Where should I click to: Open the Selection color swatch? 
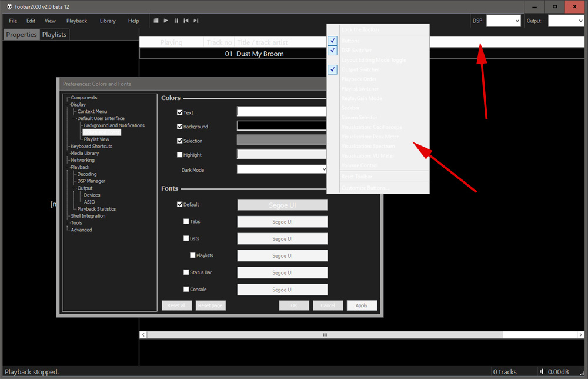point(282,139)
